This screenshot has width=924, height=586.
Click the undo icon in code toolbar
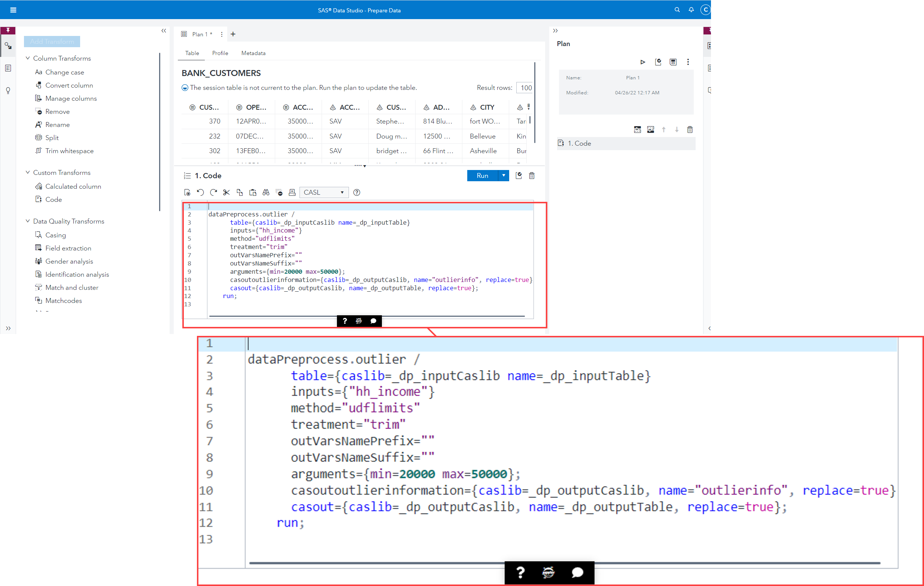pos(200,192)
